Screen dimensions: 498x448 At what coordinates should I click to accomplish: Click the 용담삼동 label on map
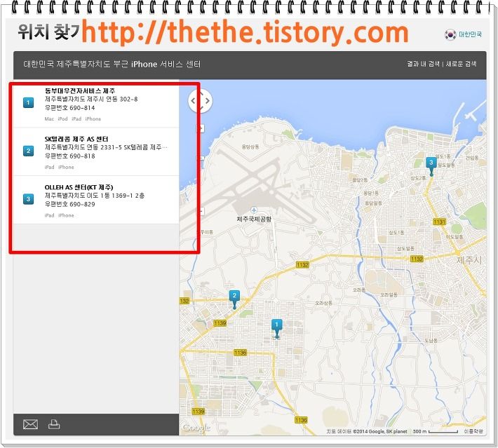[x=250, y=147]
